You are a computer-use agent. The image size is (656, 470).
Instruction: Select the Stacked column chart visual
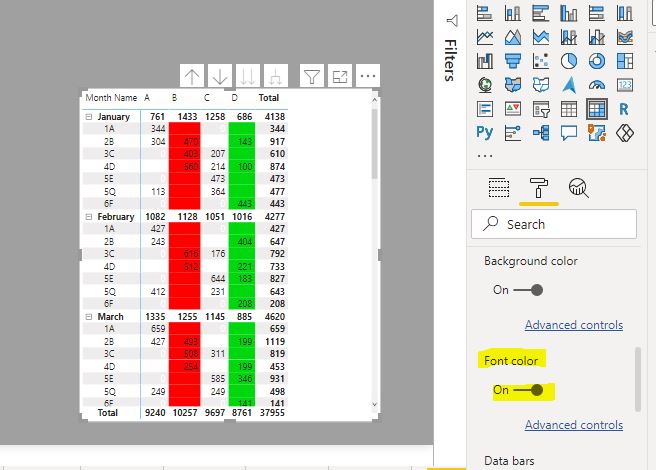[x=512, y=13]
